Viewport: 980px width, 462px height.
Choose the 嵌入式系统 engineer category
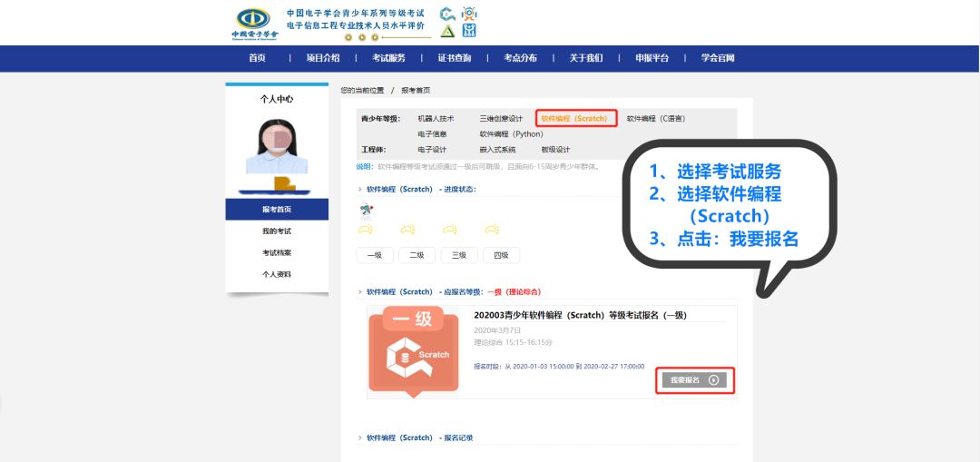click(x=497, y=150)
